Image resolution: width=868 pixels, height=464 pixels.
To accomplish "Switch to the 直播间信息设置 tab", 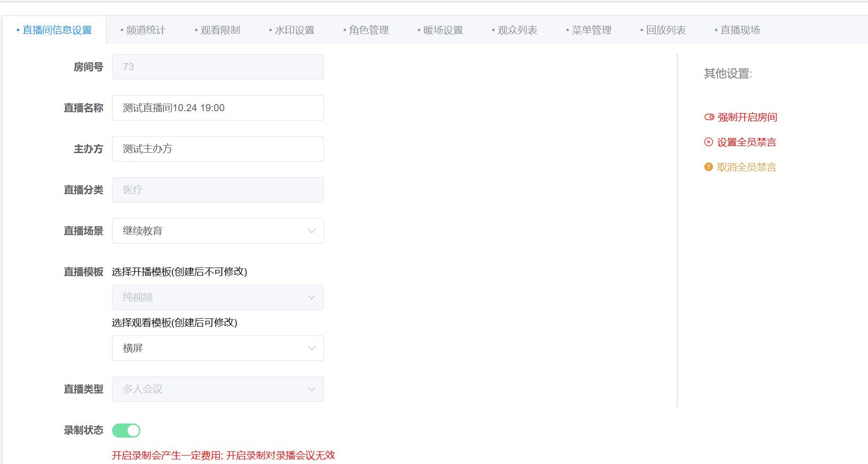I will coord(54,30).
